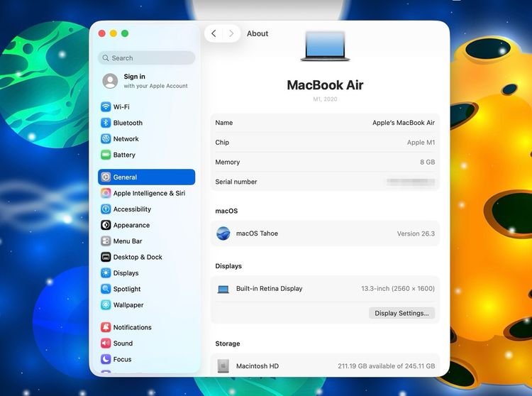Click the Apple M1 chip value
This screenshot has width=532, height=396.
tap(421, 143)
